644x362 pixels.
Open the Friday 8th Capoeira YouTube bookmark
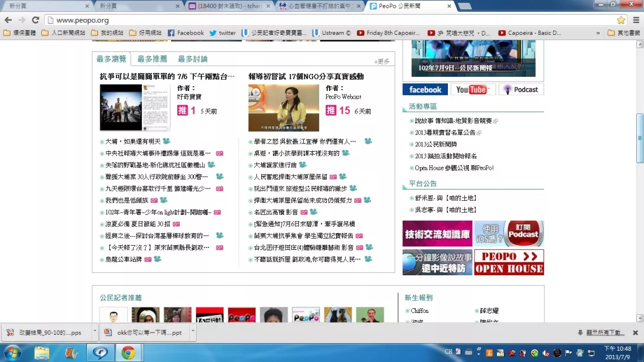pos(388,33)
